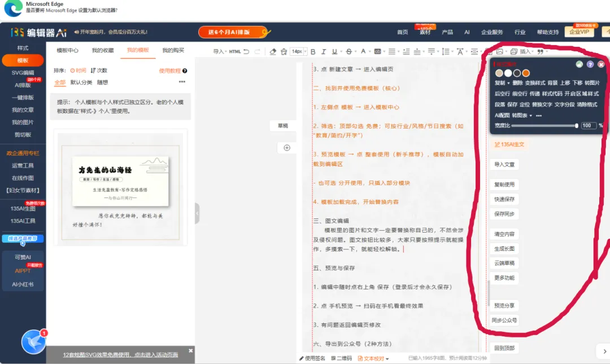
Task: Open more style operations (three dots)
Action: (x=539, y=116)
